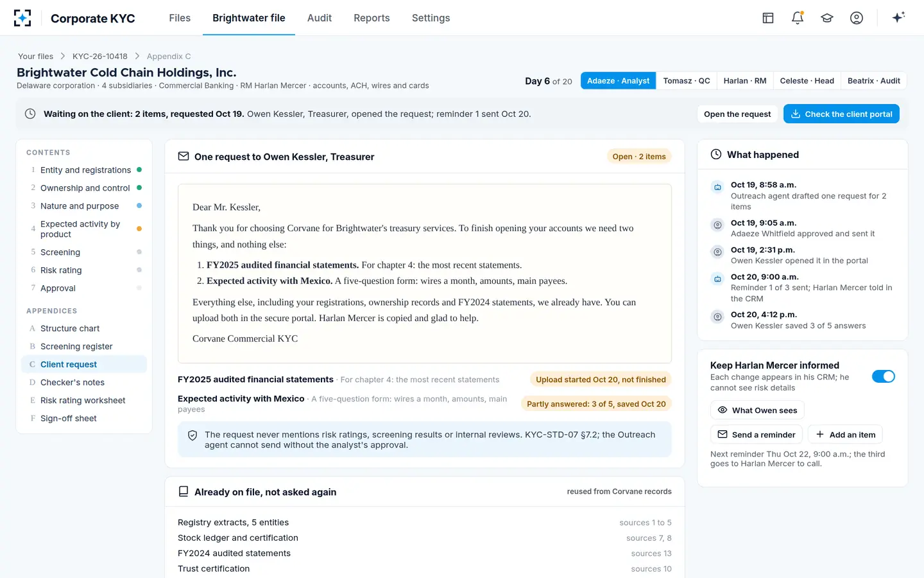Preview What Owen sees
The width and height of the screenshot is (924, 578).
pos(757,410)
